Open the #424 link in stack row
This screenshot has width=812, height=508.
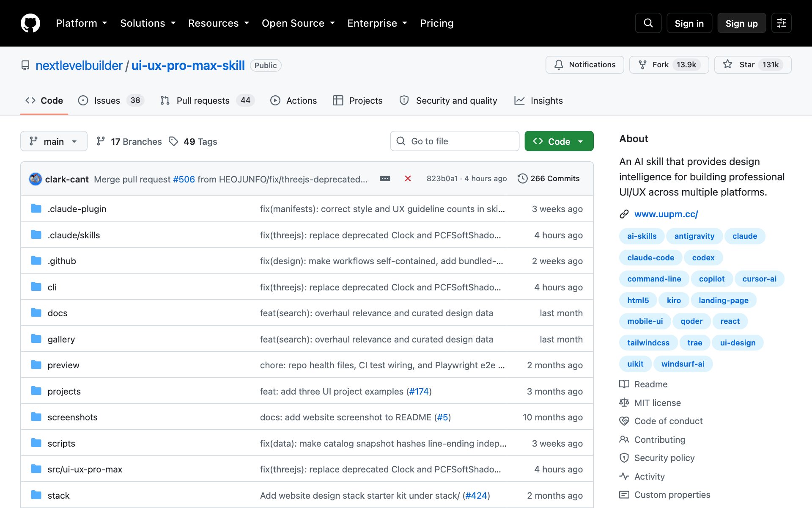(476, 496)
